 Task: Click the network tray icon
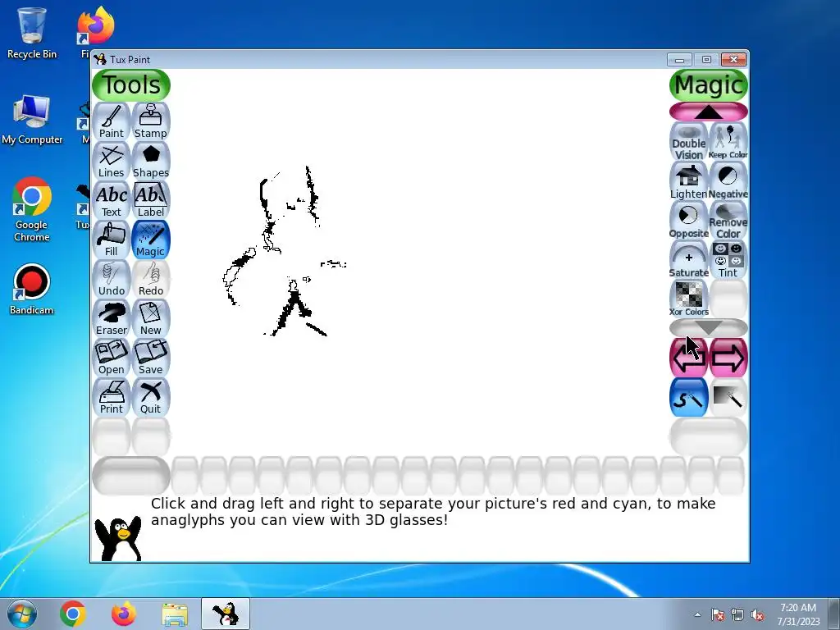737,615
